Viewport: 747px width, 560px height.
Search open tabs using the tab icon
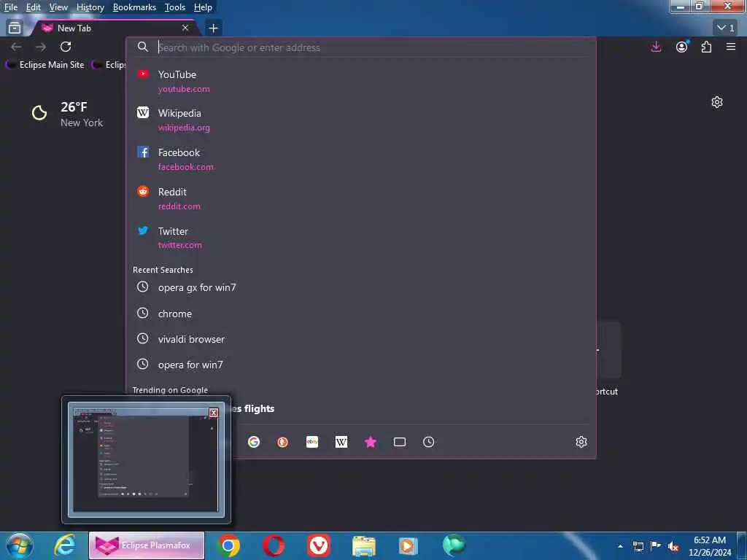pos(400,442)
